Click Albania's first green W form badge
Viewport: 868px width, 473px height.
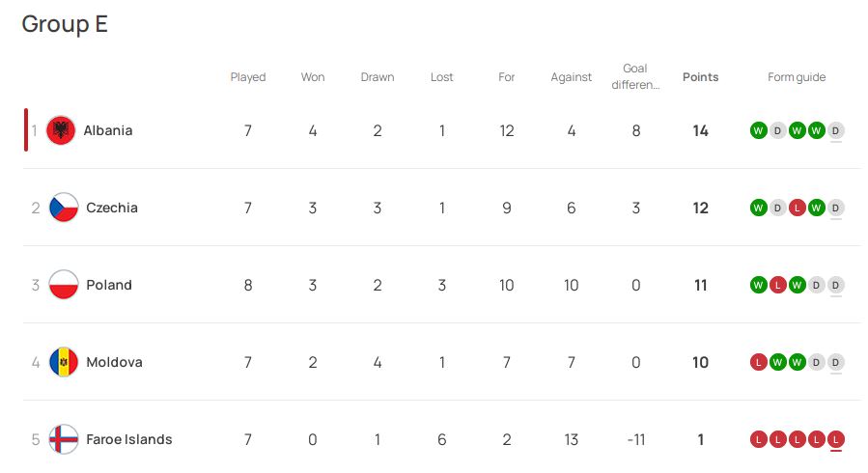pos(758,130)
